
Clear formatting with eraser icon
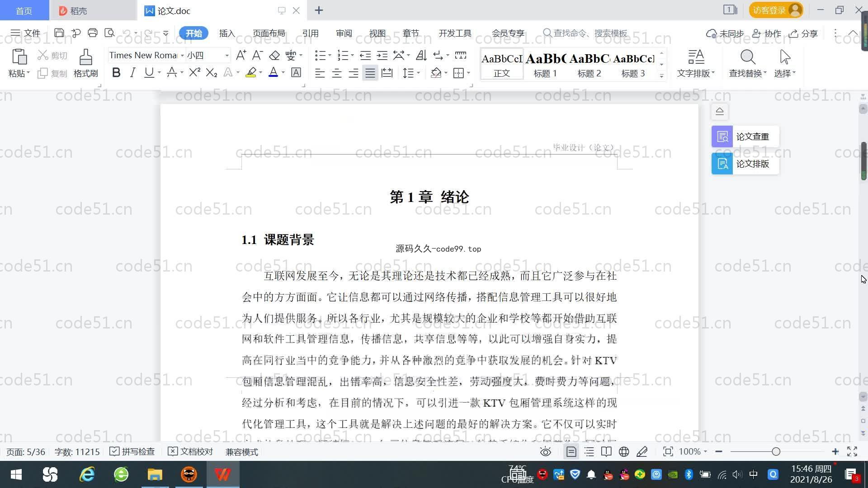pyautogui.click(x=274, y=55)
